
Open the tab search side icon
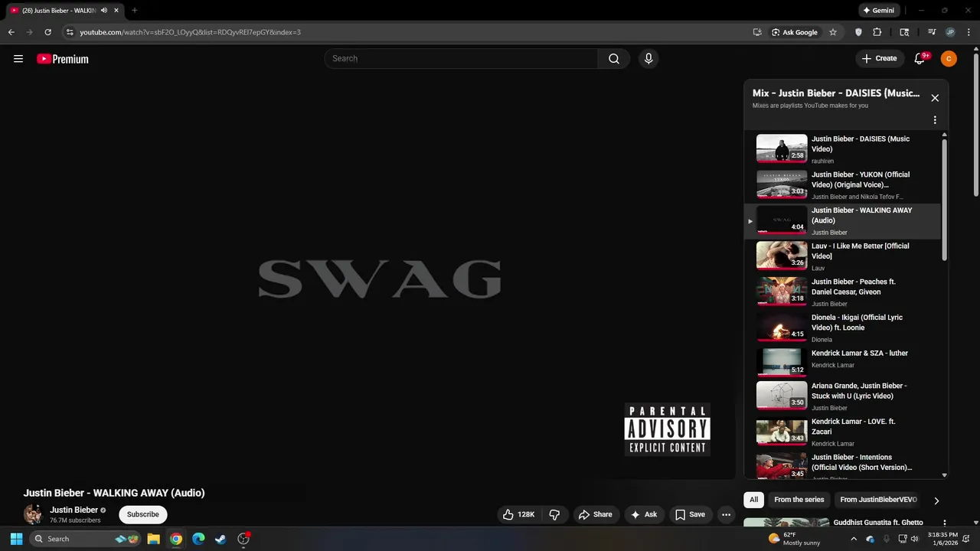904,32
